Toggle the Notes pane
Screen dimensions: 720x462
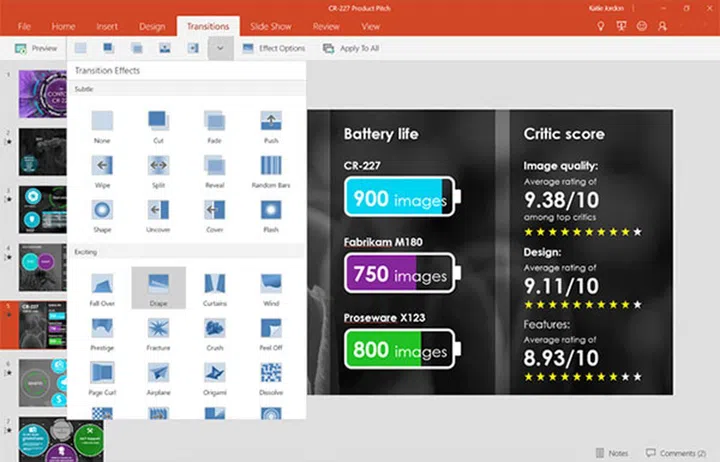coord(613,453)
